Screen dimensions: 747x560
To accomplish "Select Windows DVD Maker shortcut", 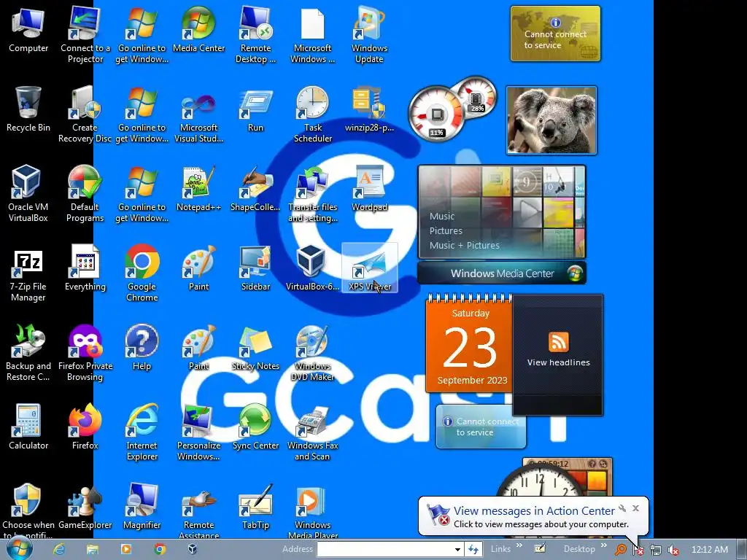I will (x=312, y=353).
